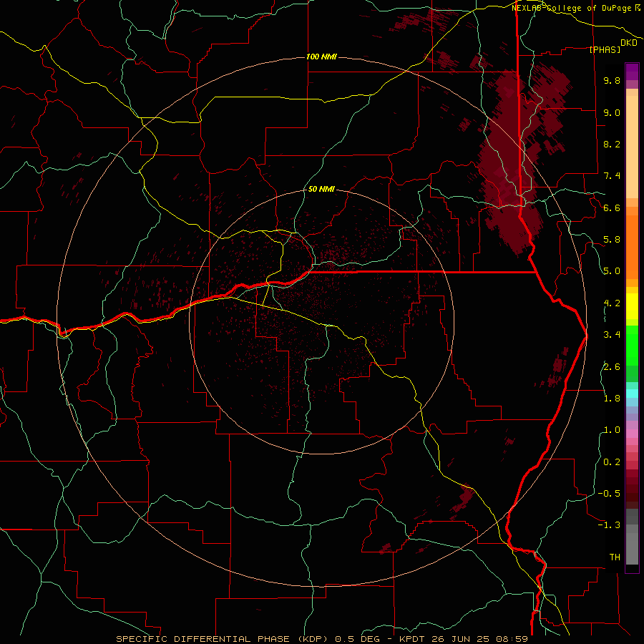644x644 pixels.
Task: Click the 26 JUN 25 08:59 timestamp
Action: (479, 639)
